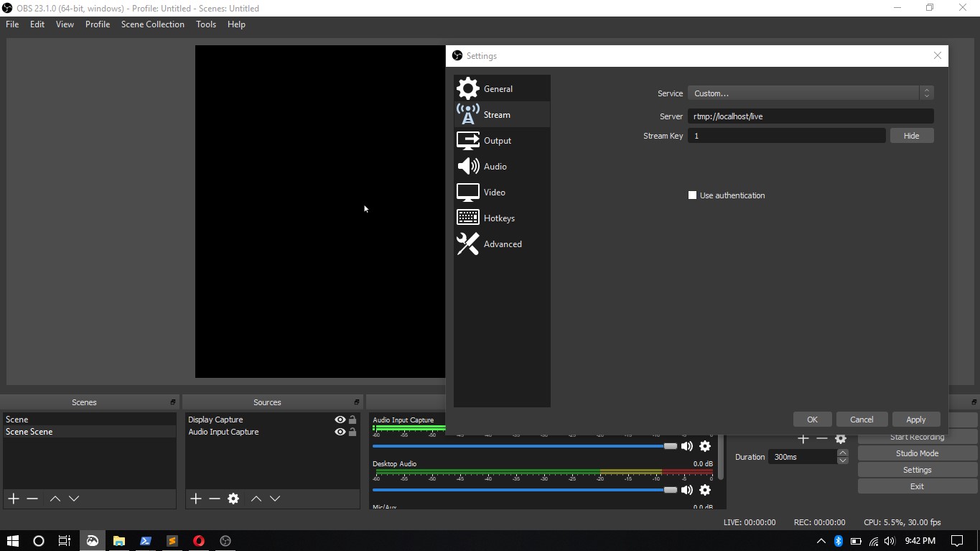Decrease transition Duration value
This screenshot has height=551, width=980.
coord(843,460)
